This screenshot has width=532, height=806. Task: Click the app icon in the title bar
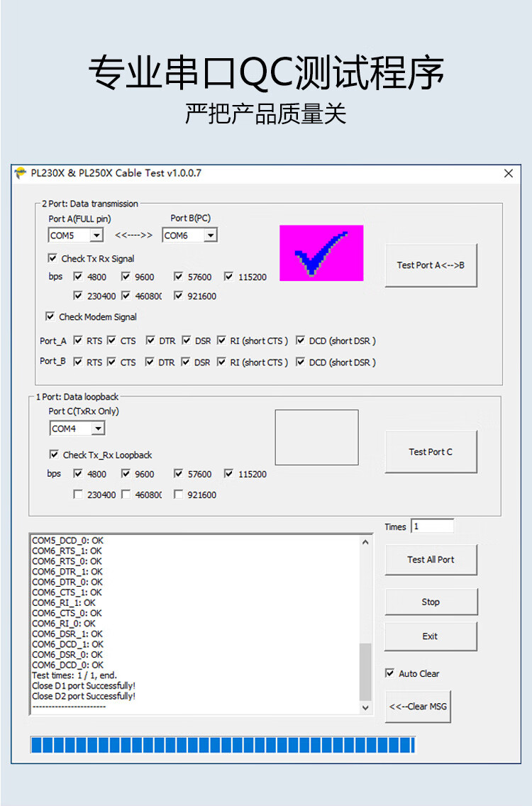20,173
